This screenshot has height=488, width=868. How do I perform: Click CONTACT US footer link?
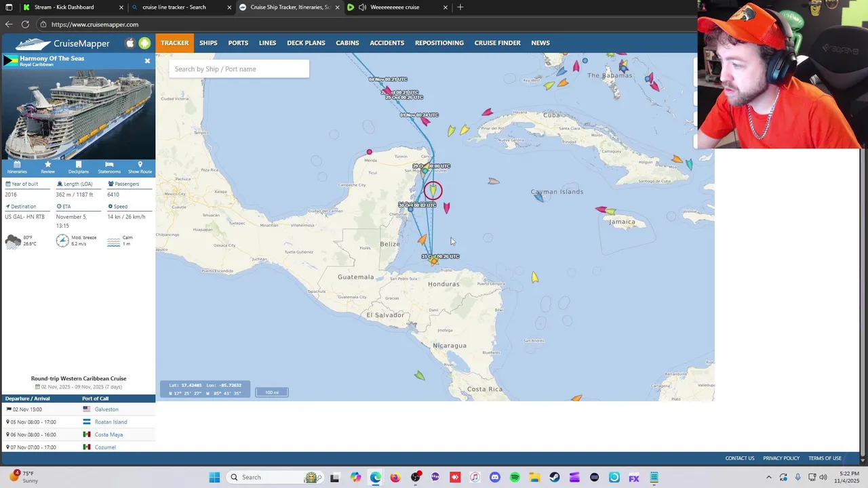[x=740, y=458]
